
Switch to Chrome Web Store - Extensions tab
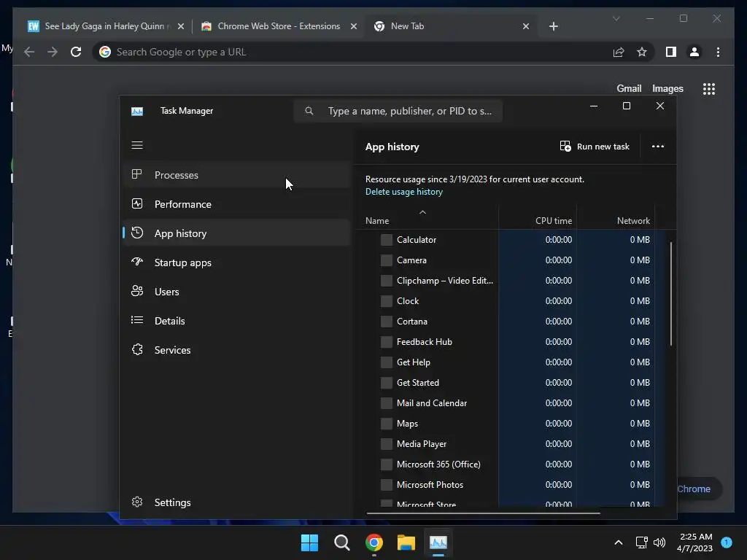pyautogui.click(x=279, y=26)
